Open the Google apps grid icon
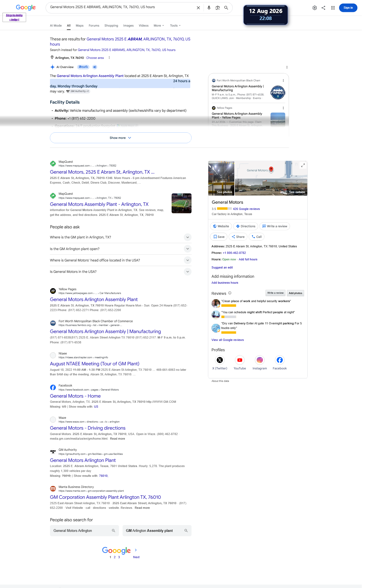 [333, 8]
